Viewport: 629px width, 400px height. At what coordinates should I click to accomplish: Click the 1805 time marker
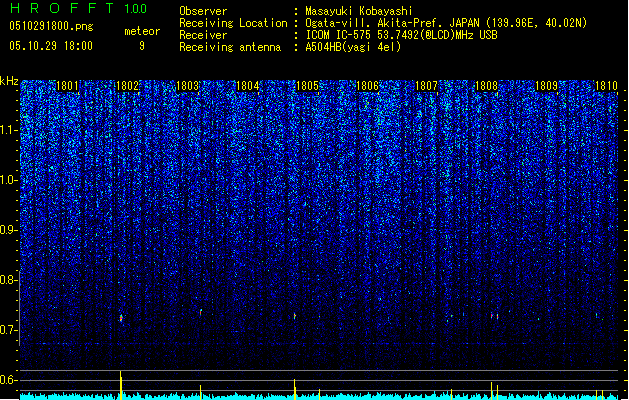coord(307,86)
